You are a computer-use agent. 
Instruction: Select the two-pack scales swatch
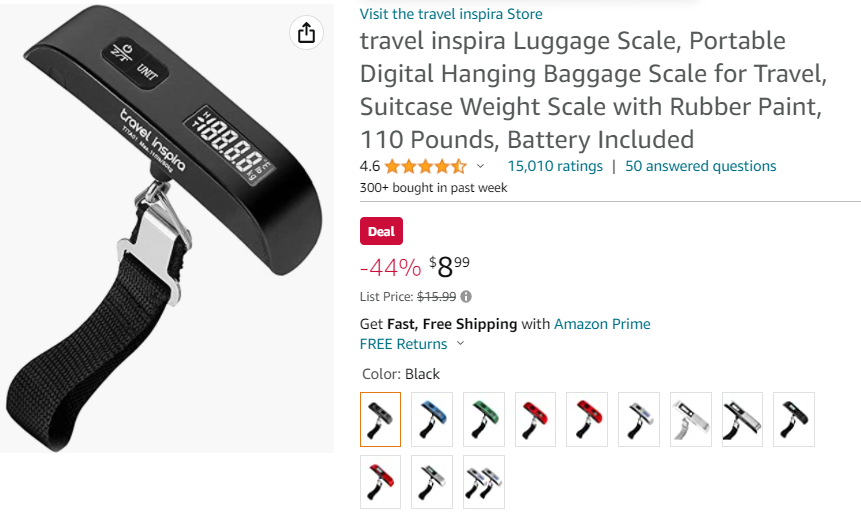tap(484, 482)
